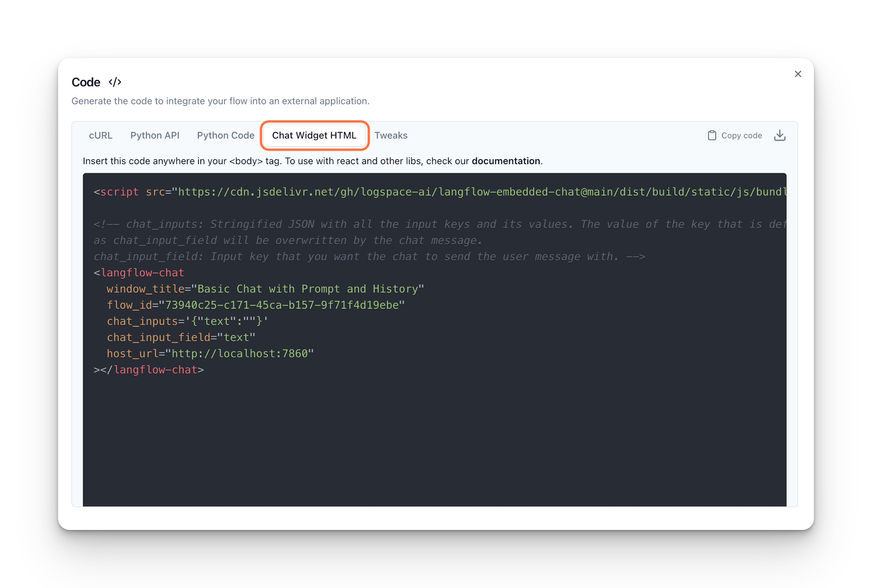Select the Python Code tab
Screen dimensions: 872x588
pos(225,135)
